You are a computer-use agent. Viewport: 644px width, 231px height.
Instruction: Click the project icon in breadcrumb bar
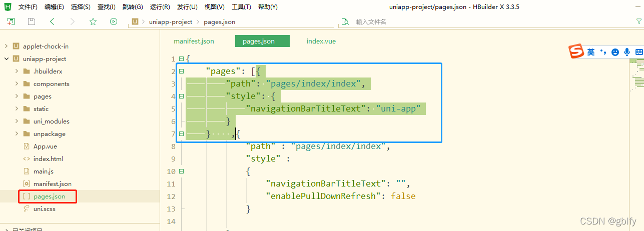(x=135, y=21)
